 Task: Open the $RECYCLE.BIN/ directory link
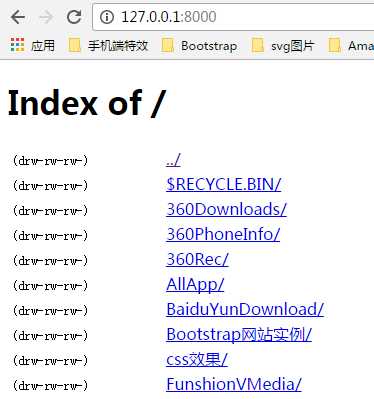pyautogui.click(x=224, y=184)
